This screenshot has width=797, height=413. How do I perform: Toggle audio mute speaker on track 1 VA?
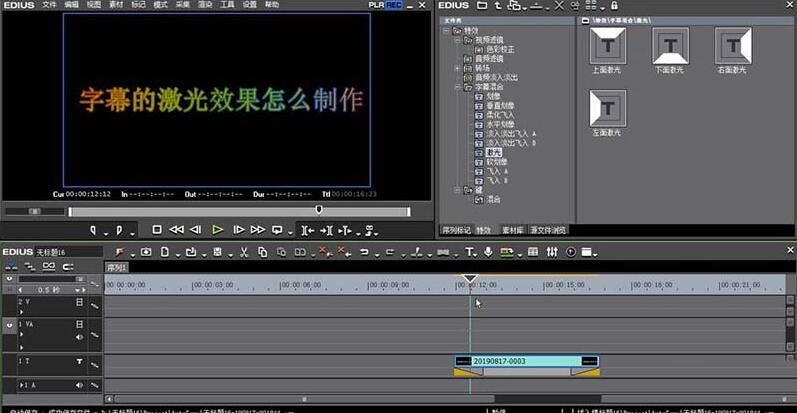click(79, 337)
